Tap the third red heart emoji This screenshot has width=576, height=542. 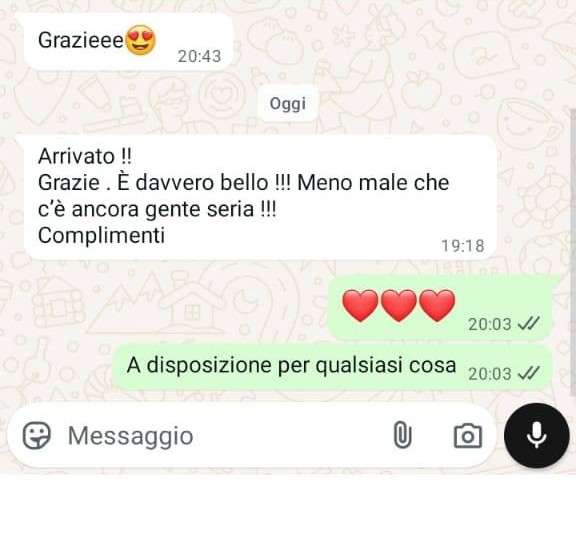[437, 306]
